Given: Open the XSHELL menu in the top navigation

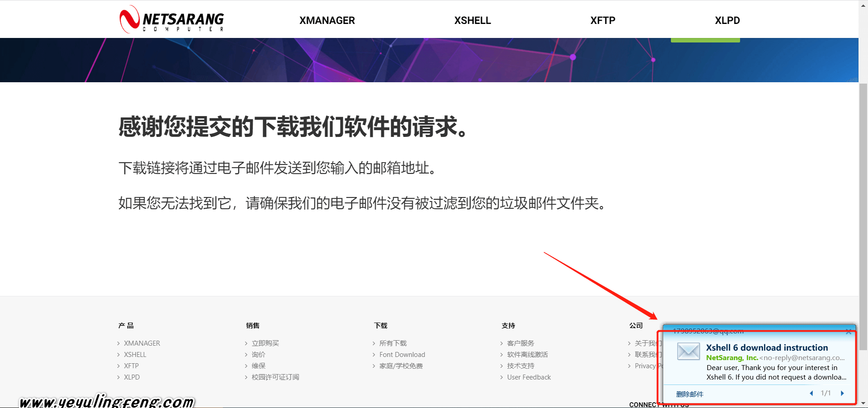Looking at the screenshot, I should click(x=472, y=20).
